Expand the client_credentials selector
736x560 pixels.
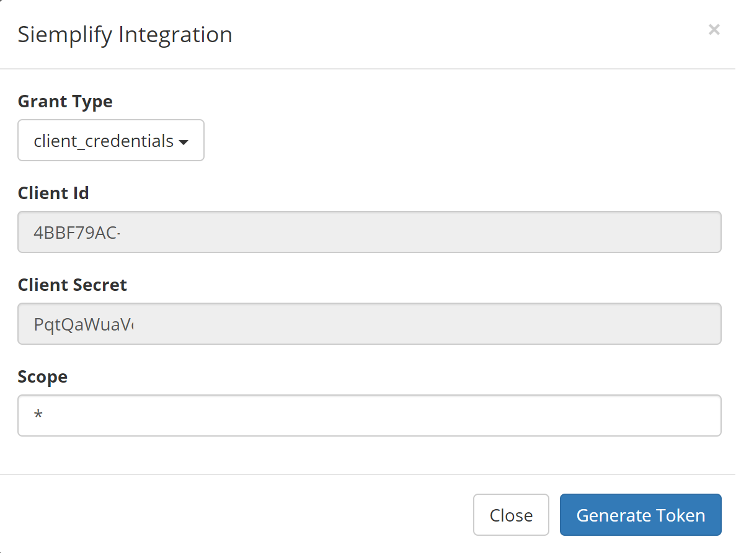pyautogui.click(x=110, y=140)
